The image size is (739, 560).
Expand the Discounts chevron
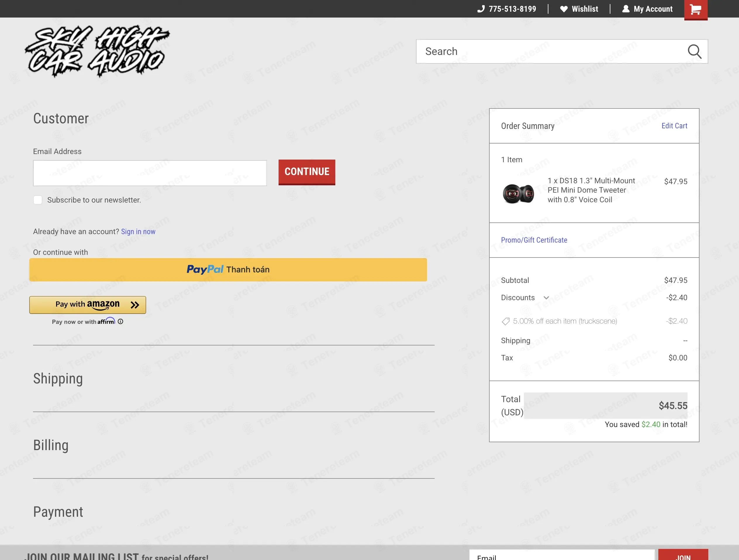pyautogui.click(x=546, y=298)
